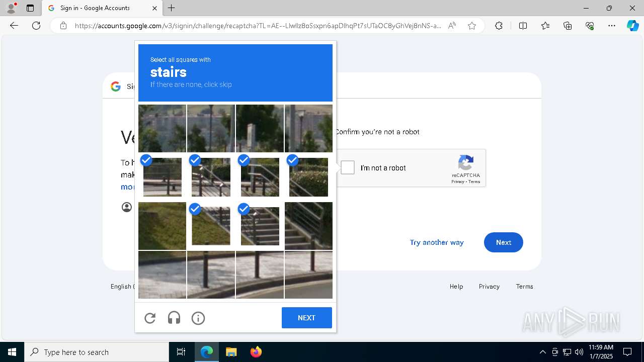
Task: Select the unchecked grass tile starting the third row
Action: click(162, 226)
